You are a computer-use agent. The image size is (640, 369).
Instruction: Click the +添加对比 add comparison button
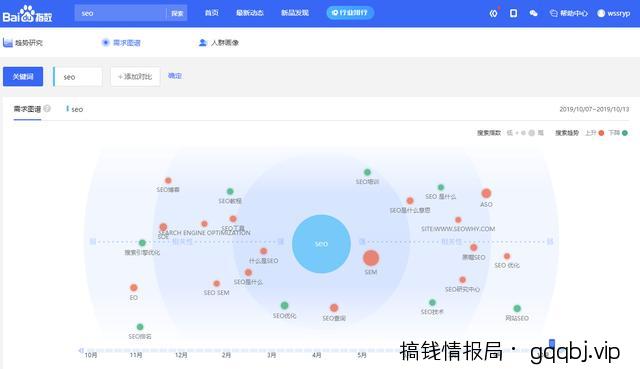click(x=135, y=77)
